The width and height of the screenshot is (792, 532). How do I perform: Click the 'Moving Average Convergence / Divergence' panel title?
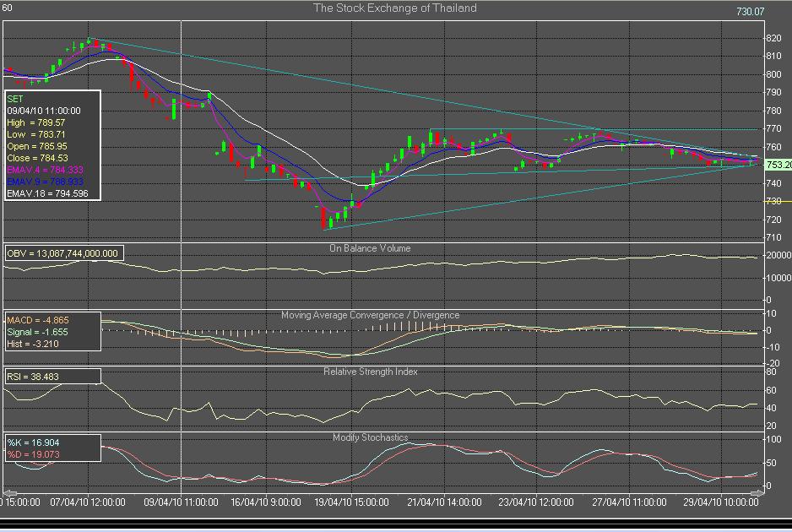(x=370, y=315)
